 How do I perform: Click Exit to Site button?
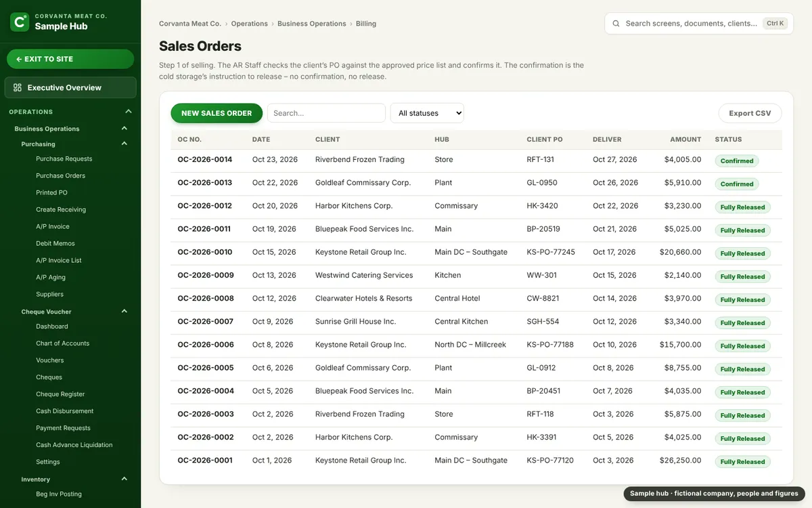tap(70, 59)
